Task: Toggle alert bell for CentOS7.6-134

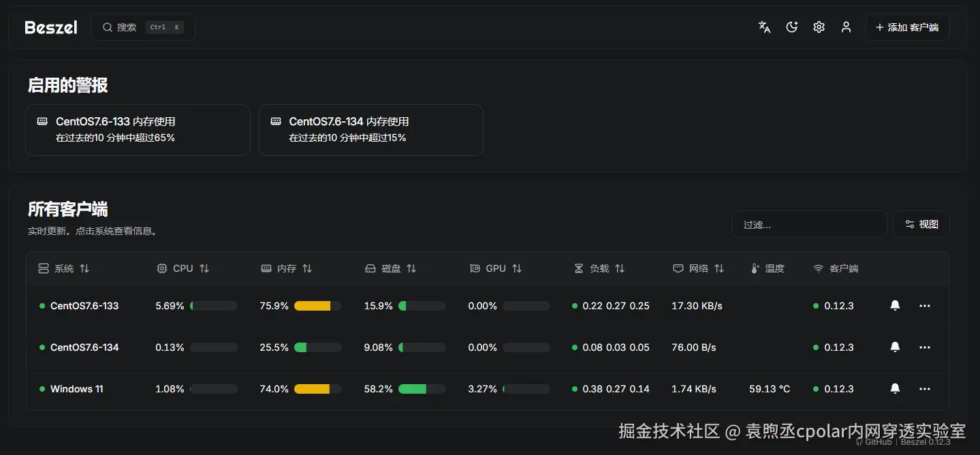Action: click(895, 347)
